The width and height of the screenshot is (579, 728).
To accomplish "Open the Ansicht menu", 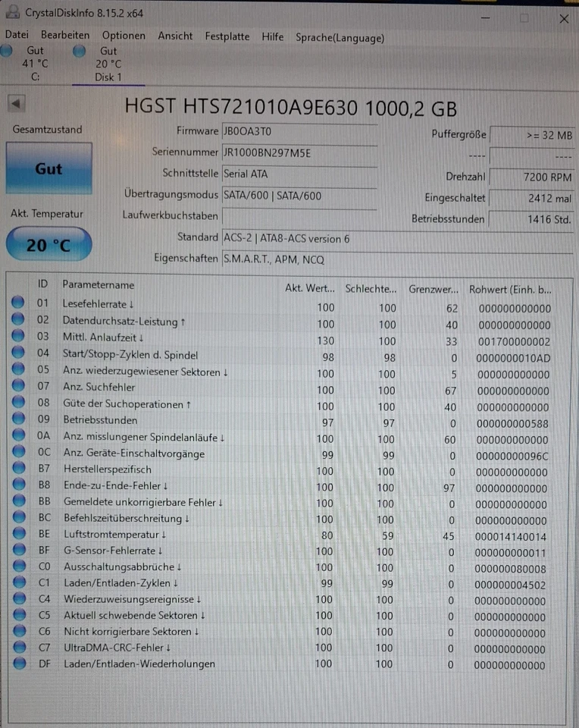I will pyautogui.click(x=175, y=36).
